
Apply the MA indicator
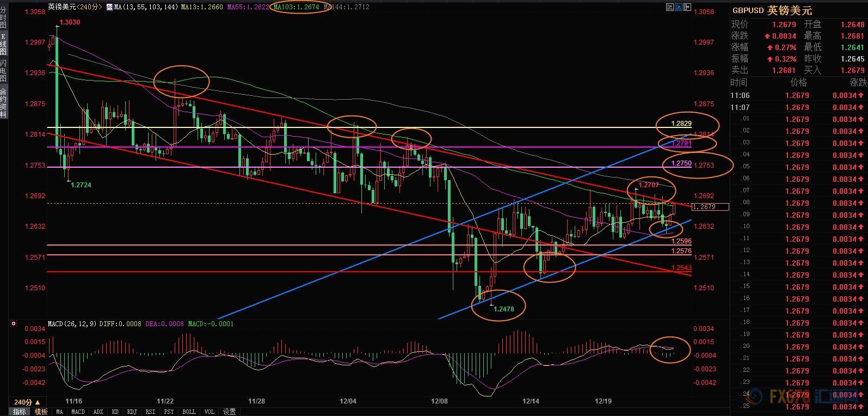click(x=59, y=412)
